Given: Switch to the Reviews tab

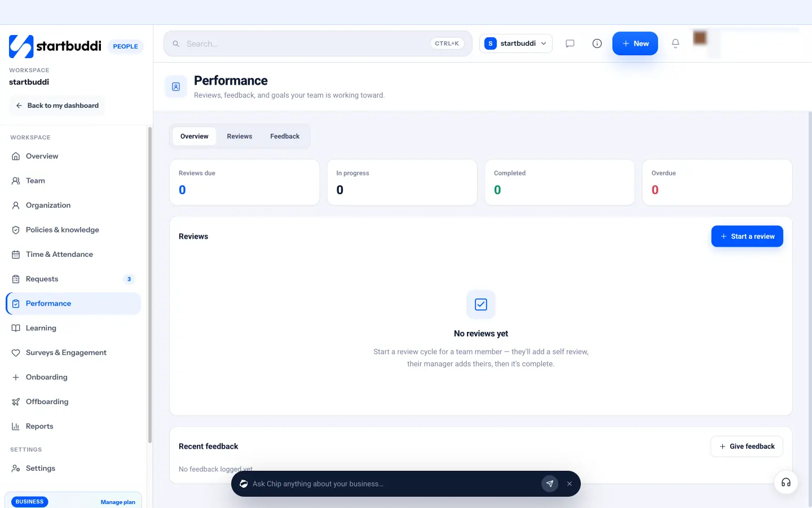Looking at the screenshot, I should (240, 136).
